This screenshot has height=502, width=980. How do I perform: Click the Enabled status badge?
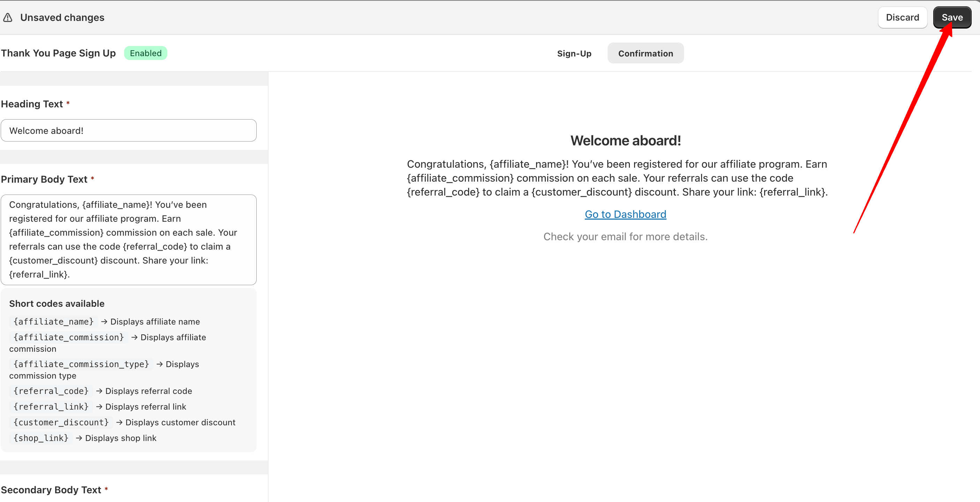(145, 53)
